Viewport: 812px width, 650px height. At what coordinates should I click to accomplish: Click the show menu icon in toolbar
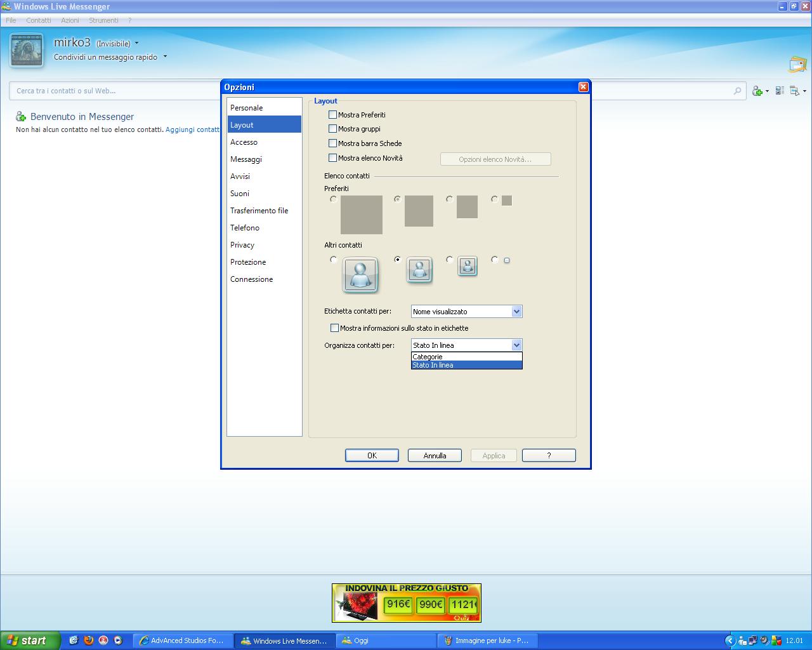pos(795,91)
